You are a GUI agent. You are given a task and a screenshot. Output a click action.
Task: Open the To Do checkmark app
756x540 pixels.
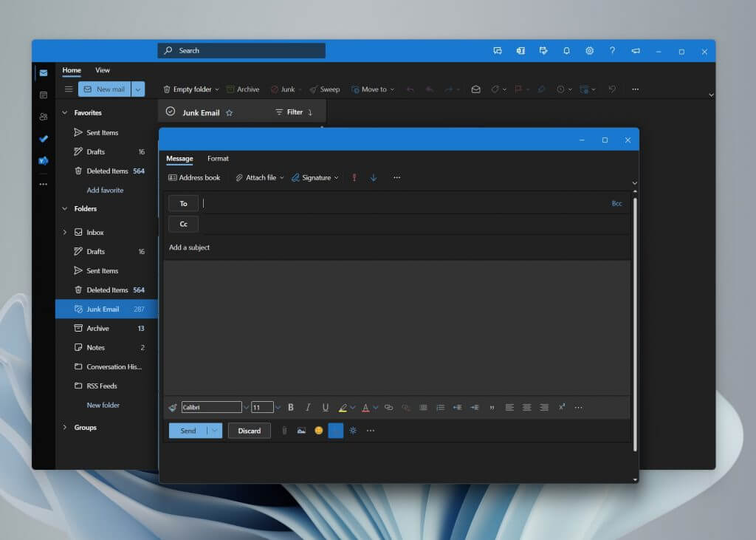pos(44,139)
